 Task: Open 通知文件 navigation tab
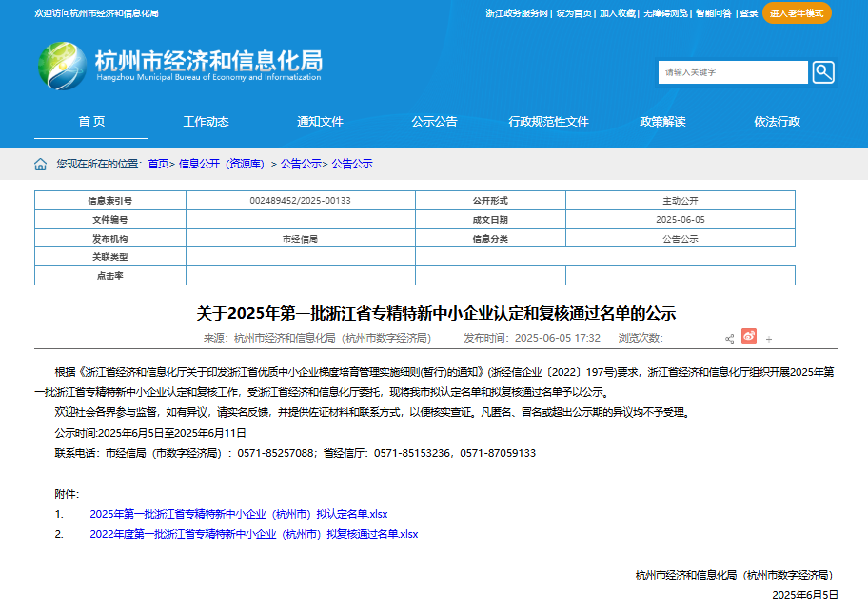pyautogui.click(x=320, y=121)
